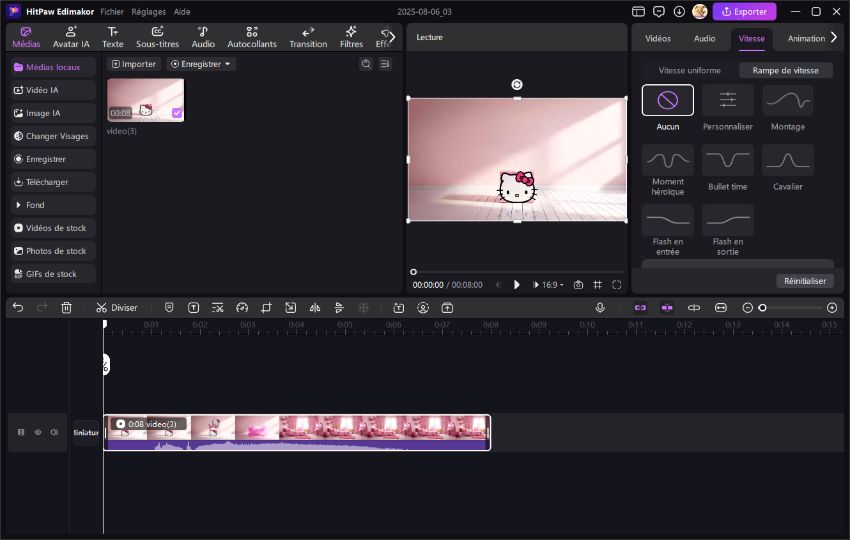Open the Aide menu
This screenshot has height=540, width=850.
182,11
